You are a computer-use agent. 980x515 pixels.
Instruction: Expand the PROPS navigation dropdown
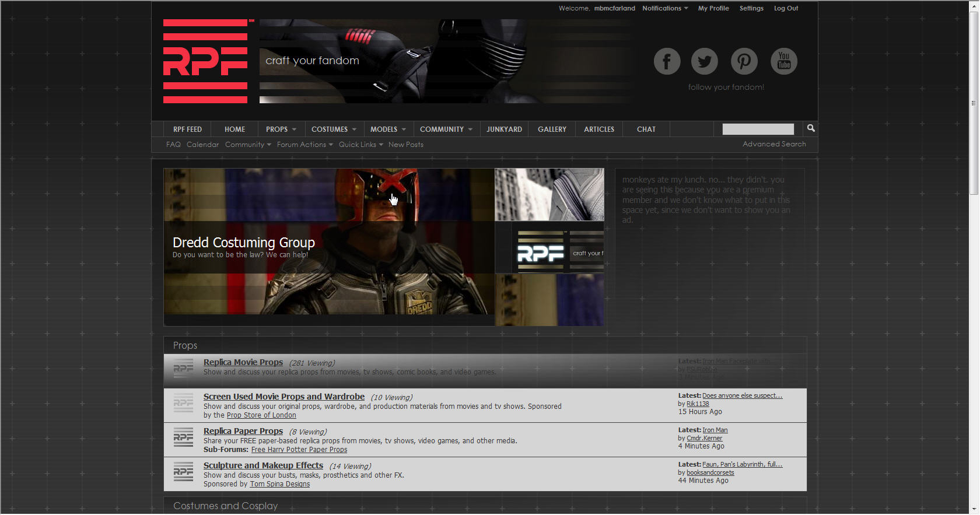click(x=281, y=129)
